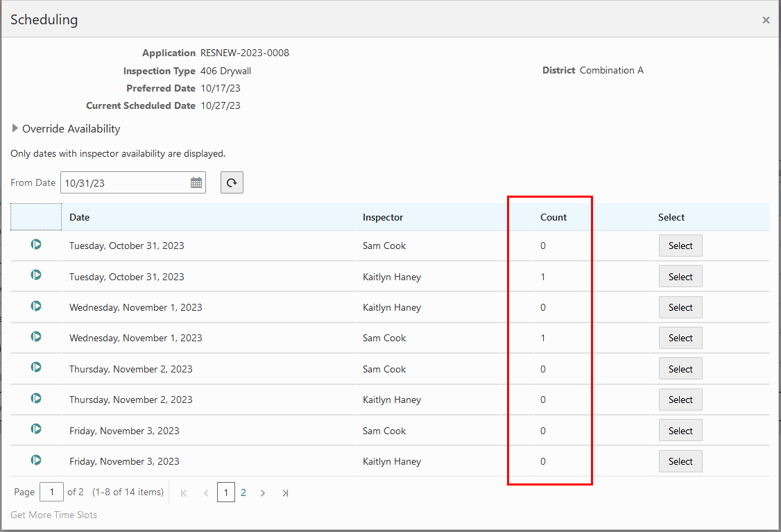Select Kaitlyn Haney for Friday November 3

click(x=680, y=461)
